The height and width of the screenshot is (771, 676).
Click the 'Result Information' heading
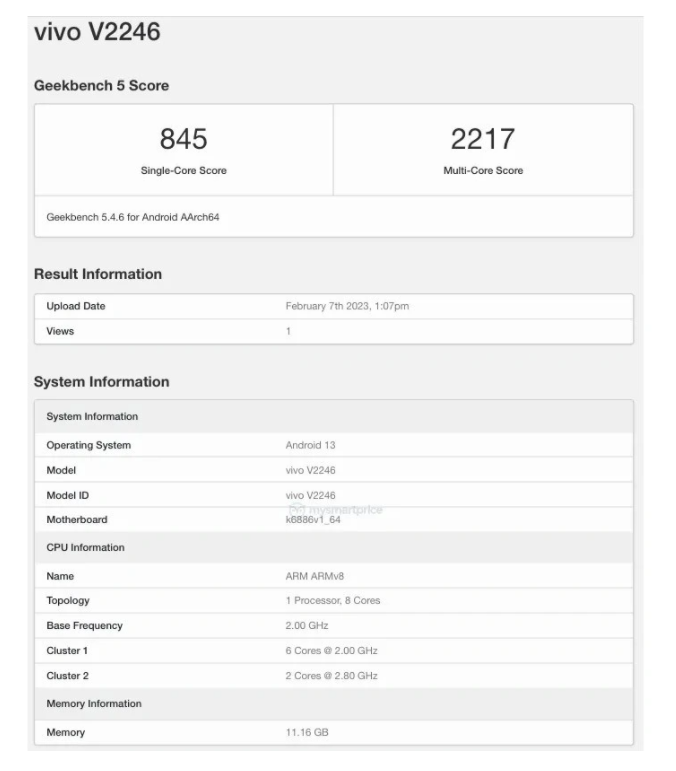pos(98,274)
